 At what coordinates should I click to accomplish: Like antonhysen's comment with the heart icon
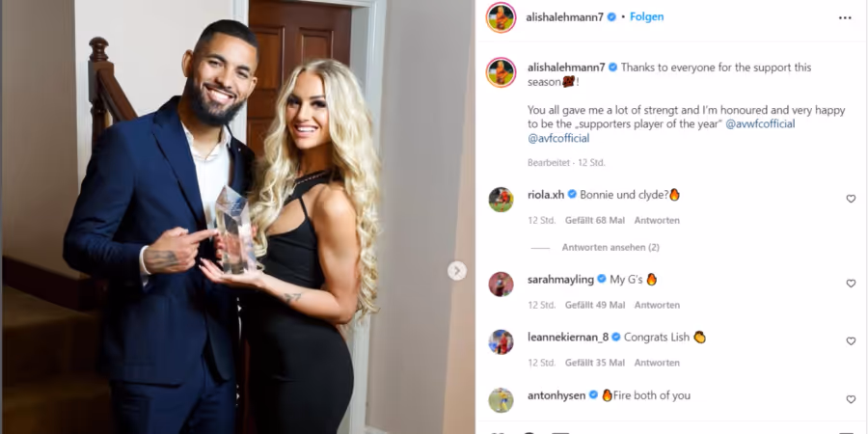(x=851, y=399)
